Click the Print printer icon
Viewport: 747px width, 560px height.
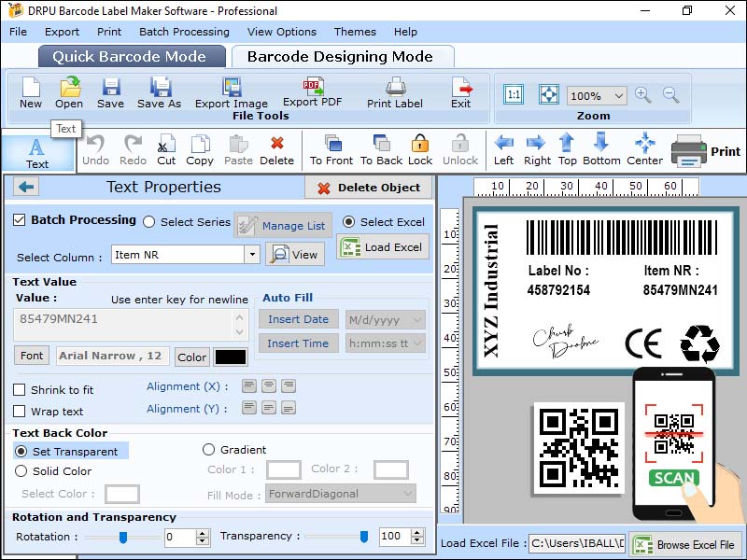coord(688,151)
